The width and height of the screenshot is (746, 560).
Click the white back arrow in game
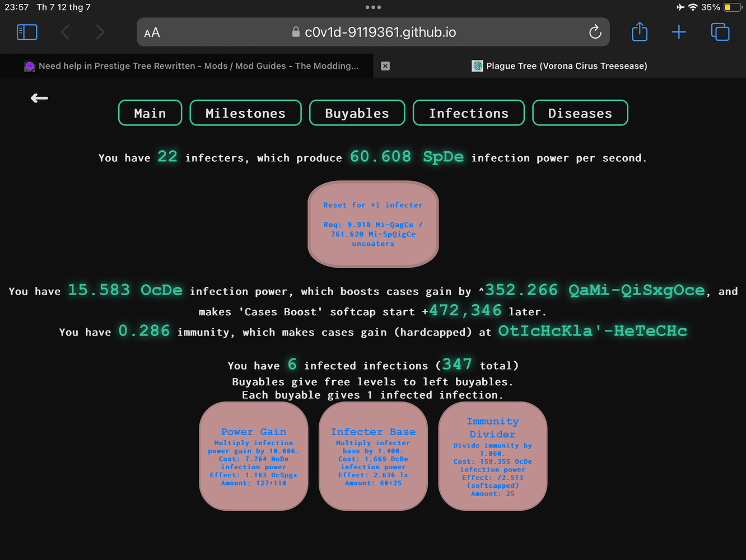pos(39,99)
